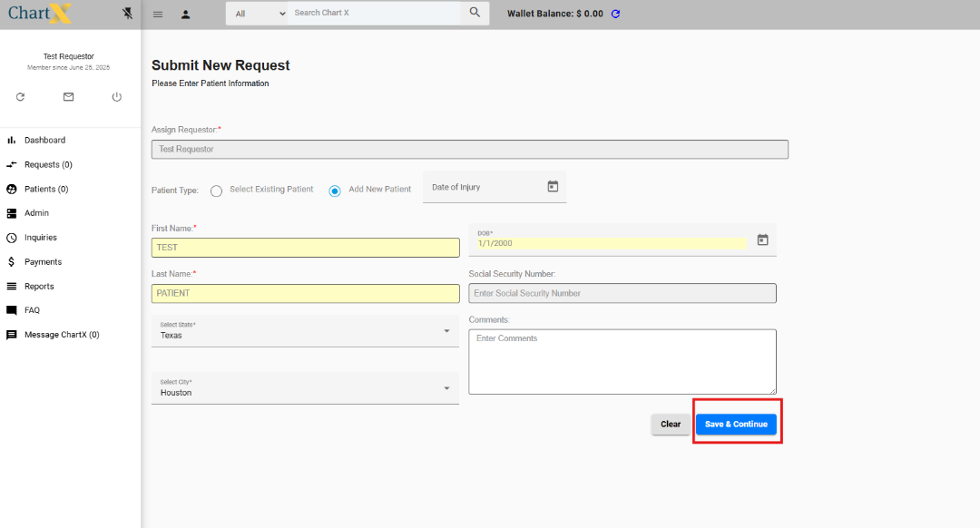Viewport: 980px width, 528px height.
Task: Open the Date of Injury calendar picker
Action: point(553,187)
